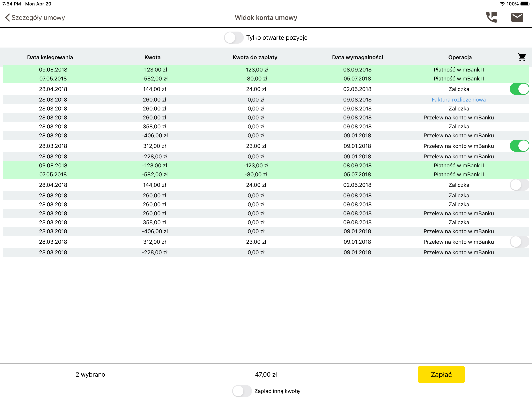Screen dimensions: 532x399
Task: Open the email envelope icon
Action: [x=517, y=17]
